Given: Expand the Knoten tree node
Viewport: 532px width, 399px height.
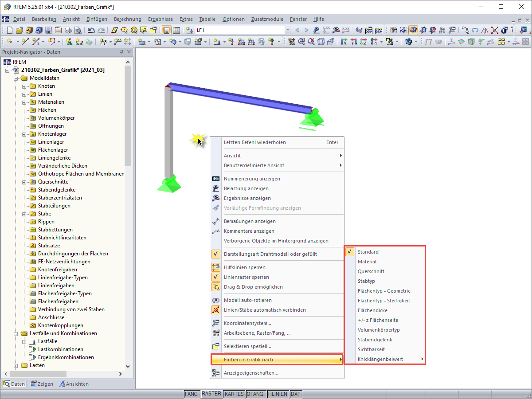Looking at the screenshot, I should (x=24, y=86).
